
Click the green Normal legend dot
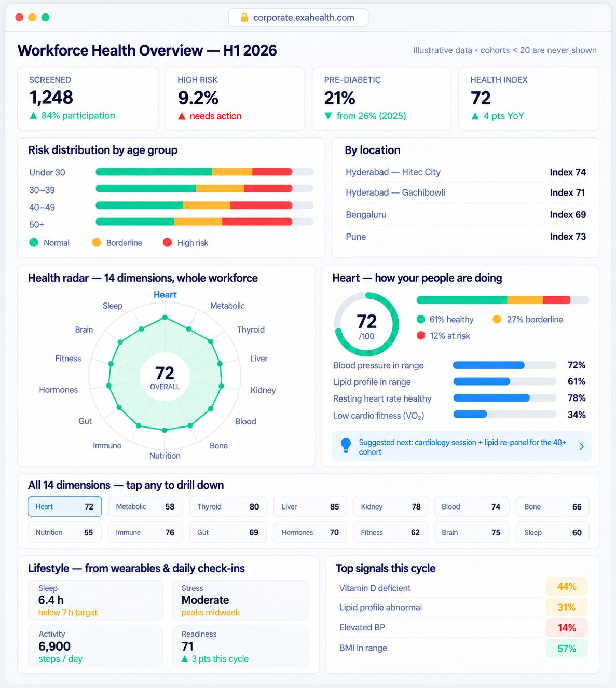tap(34, 242)
